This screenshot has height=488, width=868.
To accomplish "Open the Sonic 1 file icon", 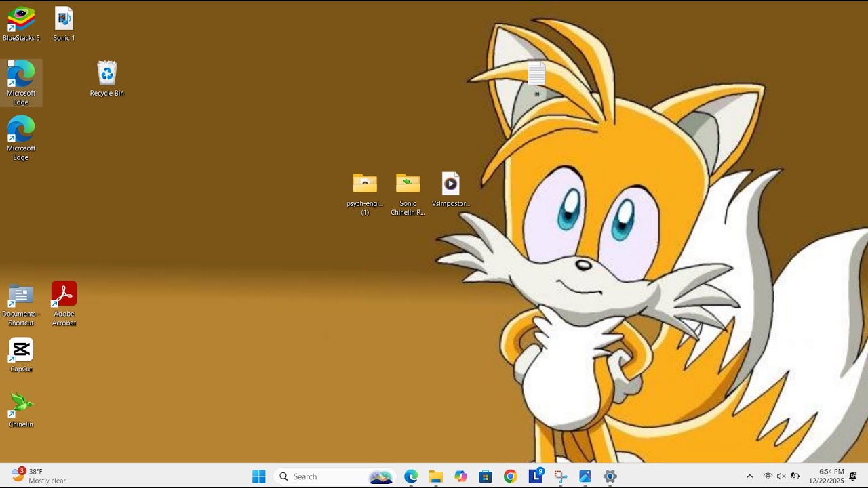I will (x=64, y=24).
